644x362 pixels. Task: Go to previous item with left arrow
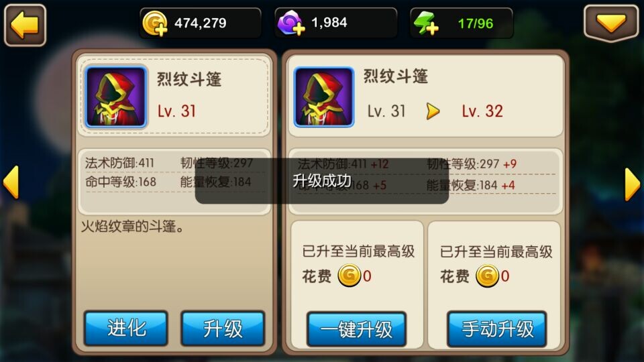11,182
